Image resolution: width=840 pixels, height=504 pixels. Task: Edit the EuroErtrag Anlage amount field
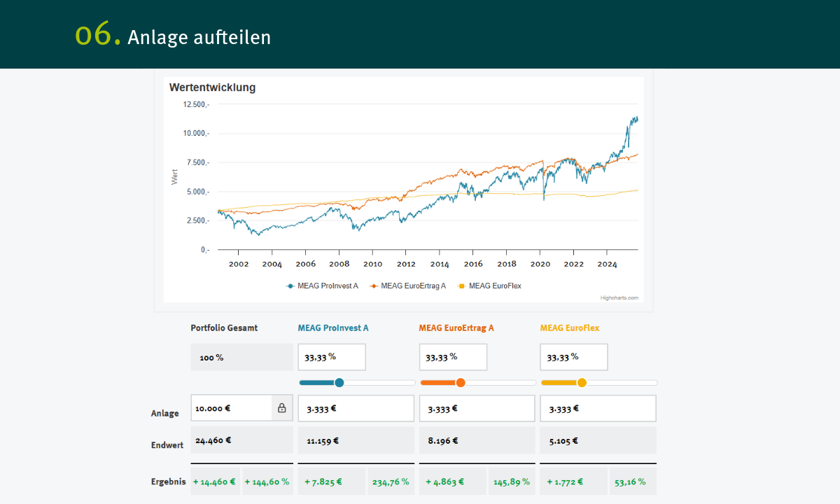pos(477,408)
